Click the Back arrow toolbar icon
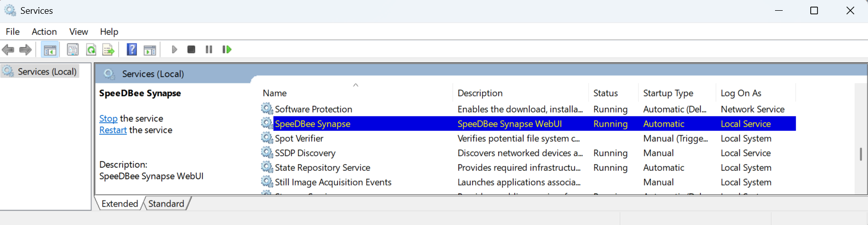 click(8, 50)
